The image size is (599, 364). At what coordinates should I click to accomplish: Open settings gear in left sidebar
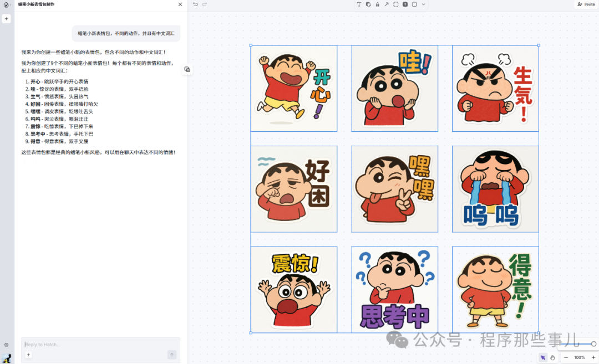pos(6,345)
